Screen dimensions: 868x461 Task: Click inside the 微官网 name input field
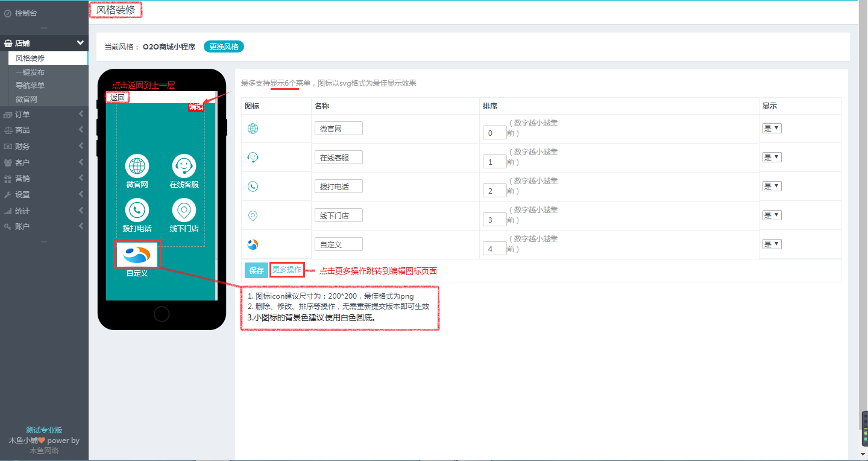[x=338, y=128]
